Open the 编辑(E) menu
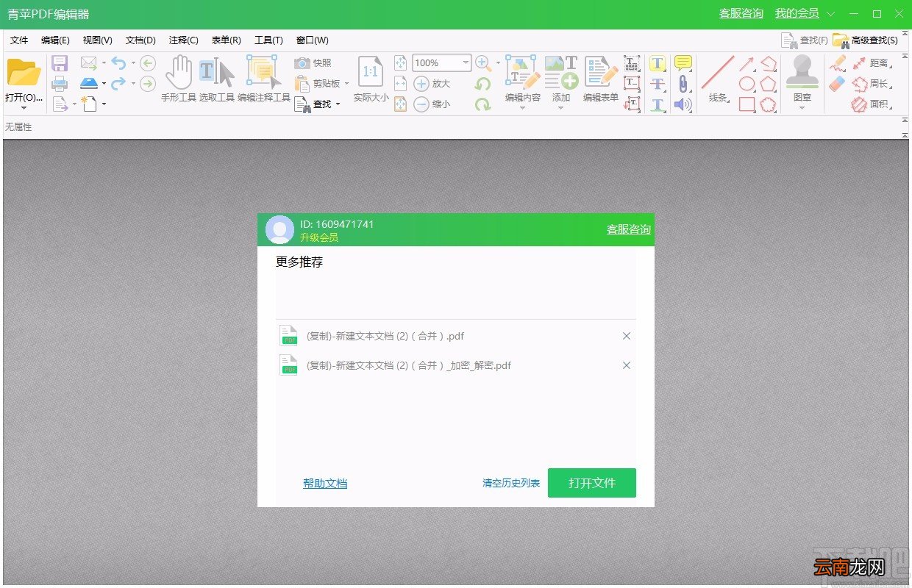 pyautogui.click(x=55, y=40)
